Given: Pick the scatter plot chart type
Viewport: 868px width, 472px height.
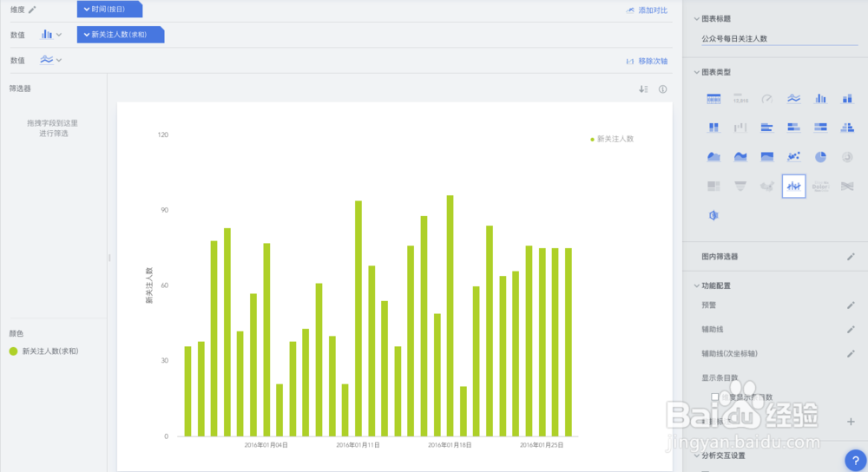Looking at the screenshot, I should click(794, 157).
